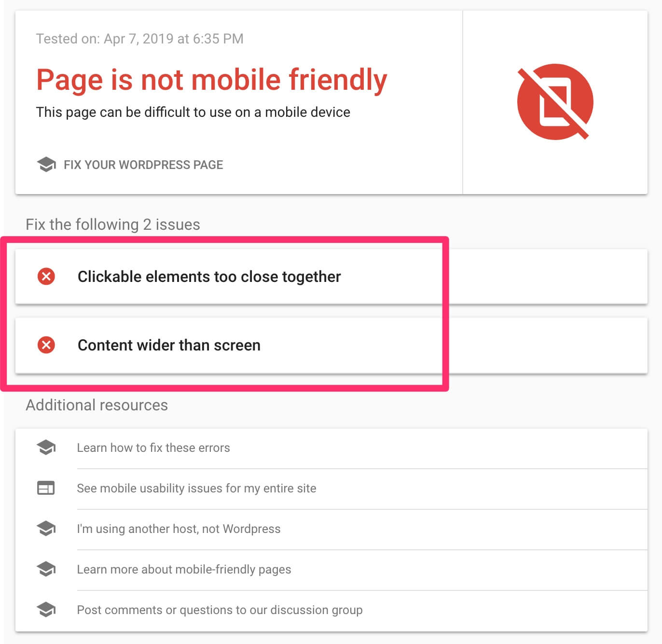Open Post comments or questions to discussion group
Viewport: 662px width, 644px height.
pyautogui.click(x=220, y=610)
